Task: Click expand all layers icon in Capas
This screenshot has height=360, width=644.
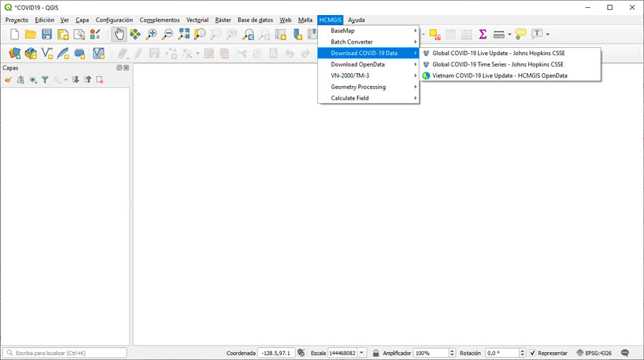Action: coord(75,79)
